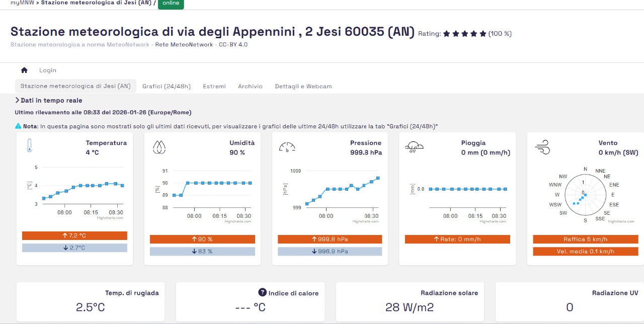Click the home icon
The image size is (644, 324).
pyautogui.click(x=24, y=70)
